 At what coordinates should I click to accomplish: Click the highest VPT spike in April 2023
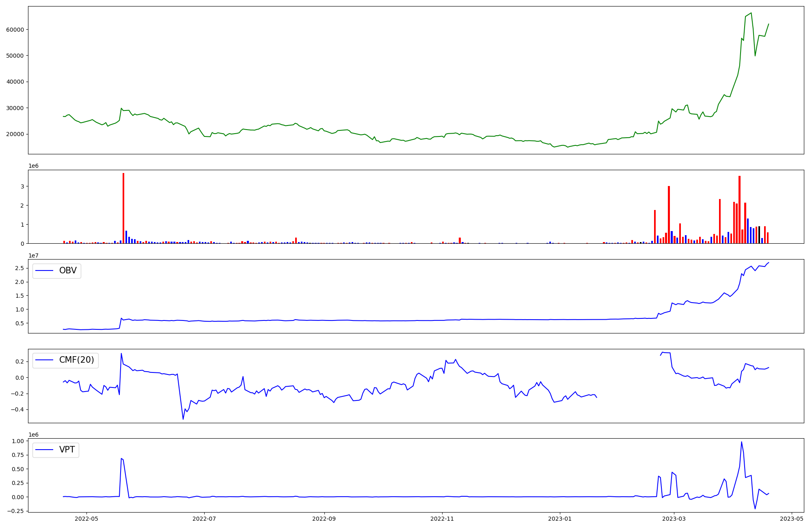(741, 442)
